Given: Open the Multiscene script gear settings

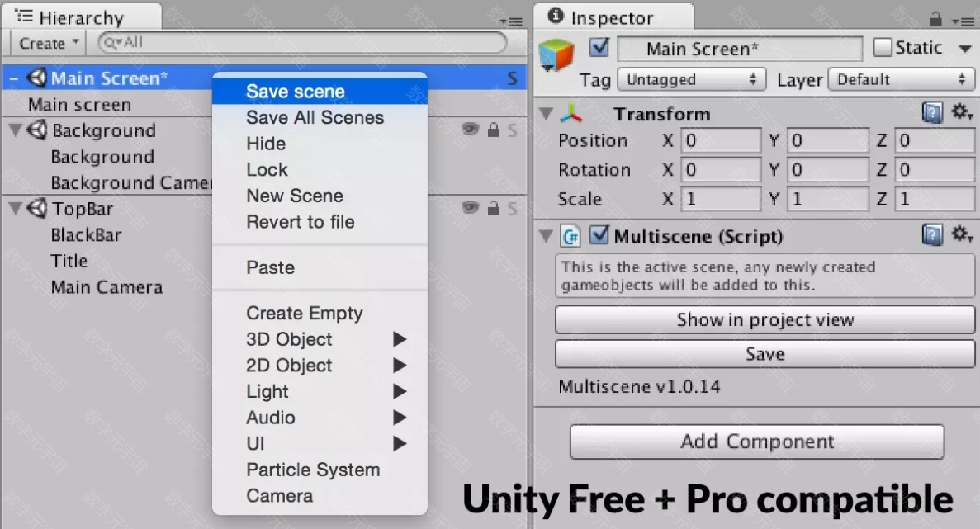Looking at the screenshot, I should 961,235.
